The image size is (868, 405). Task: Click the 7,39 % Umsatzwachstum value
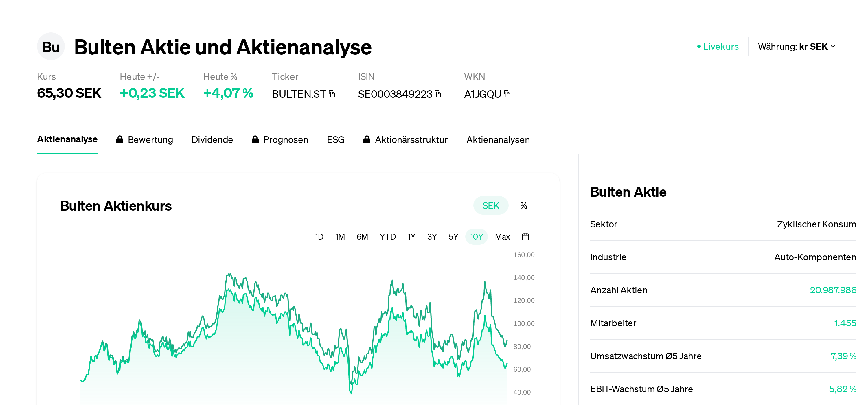843,356
